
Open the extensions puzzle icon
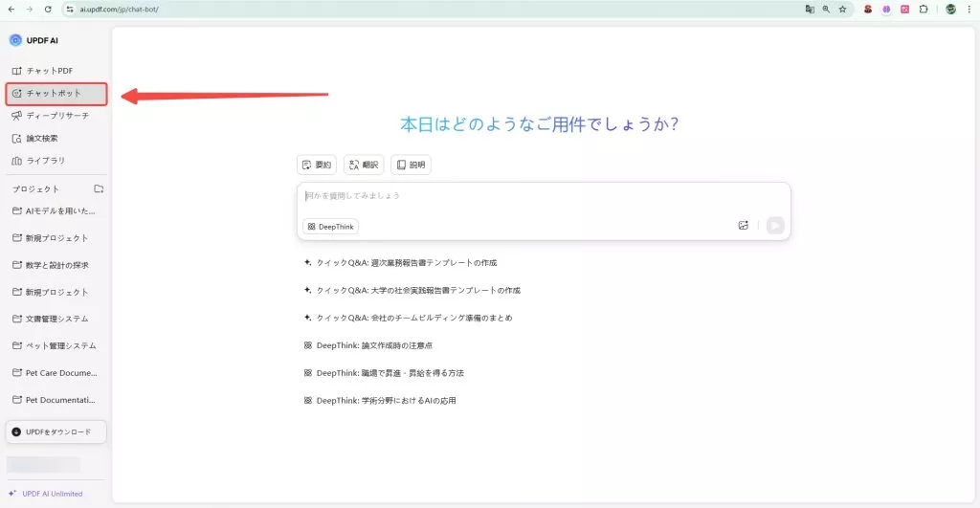924,10
